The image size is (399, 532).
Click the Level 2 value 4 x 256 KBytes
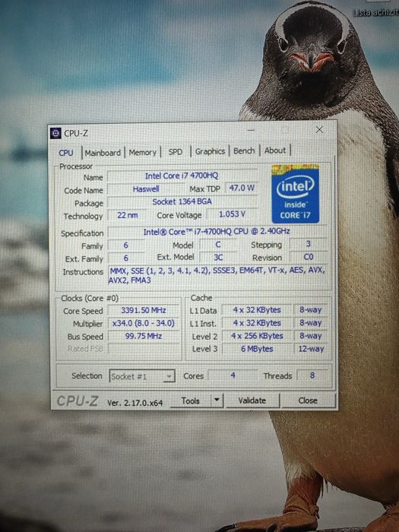257,336
